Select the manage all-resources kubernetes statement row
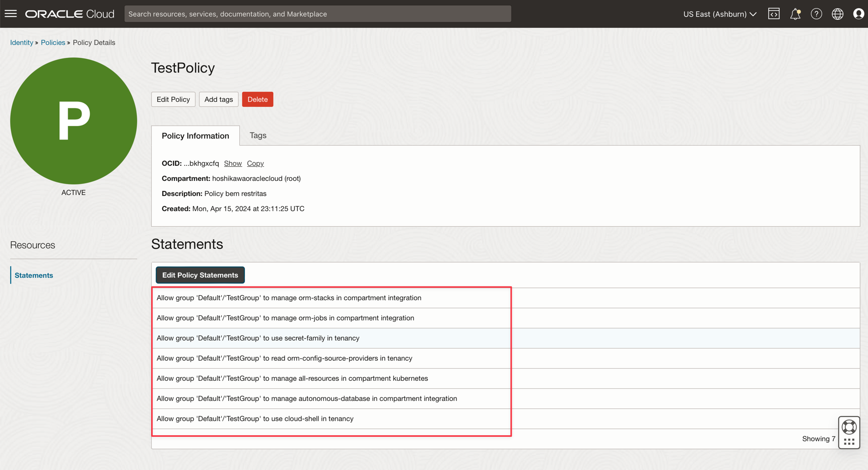This screenshot has width=868, height=470. (x=505, y=378)
